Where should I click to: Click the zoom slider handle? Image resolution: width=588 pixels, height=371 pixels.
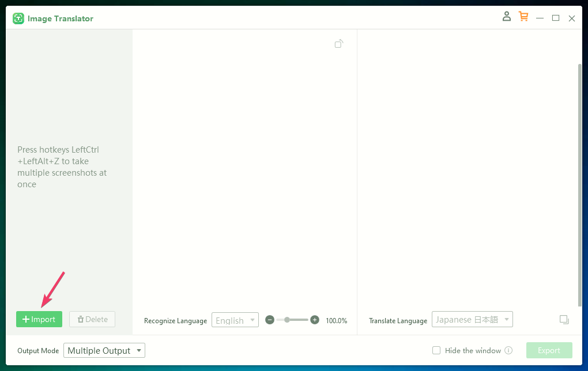click(x=287, y=320)
